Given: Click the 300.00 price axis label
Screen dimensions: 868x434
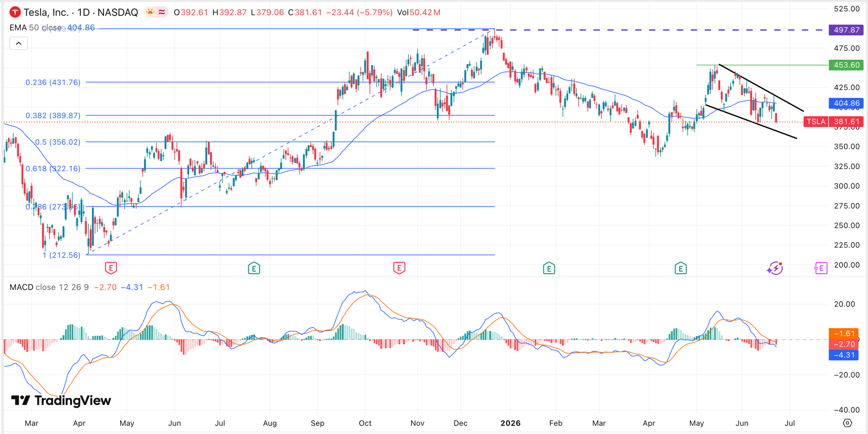Looking at the screenshot, I should (847, 186).
